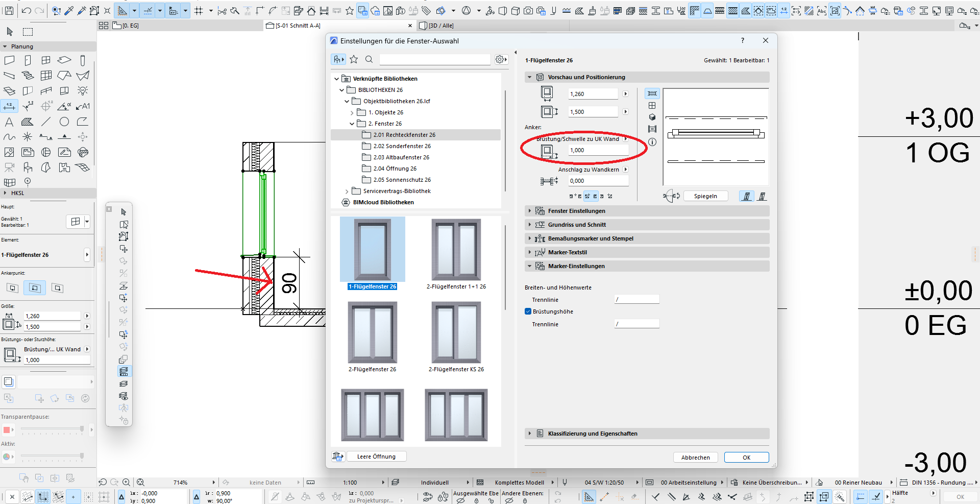
Task: Choose the last Ankerpunkt option
Action: pyautogui.click(x=58, y=288)
